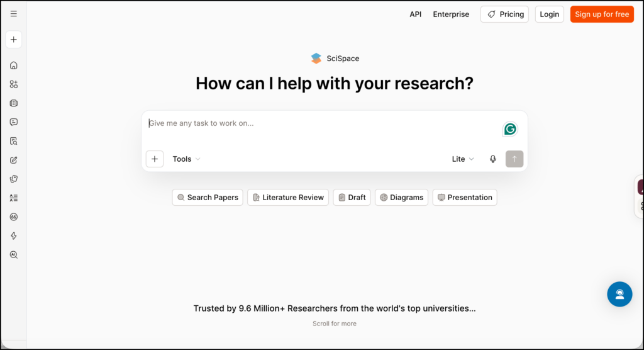
Task: Select the Literature Review chip
Action: 288,198
